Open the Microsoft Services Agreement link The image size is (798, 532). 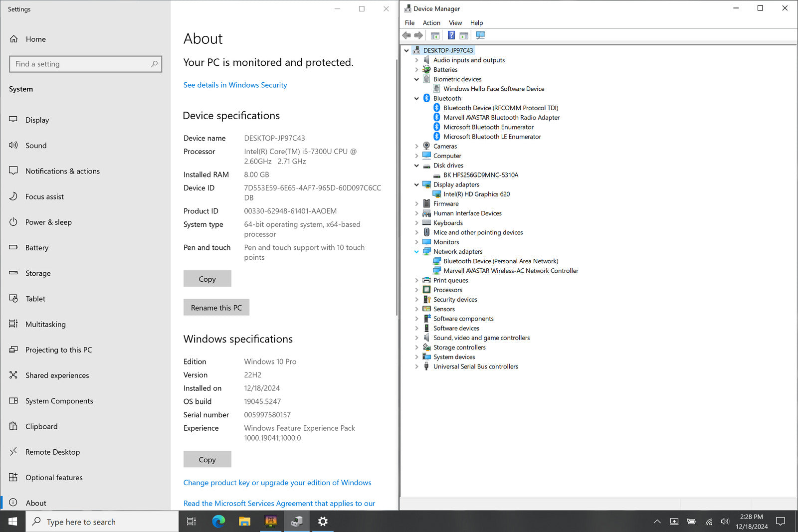[279, 504]
